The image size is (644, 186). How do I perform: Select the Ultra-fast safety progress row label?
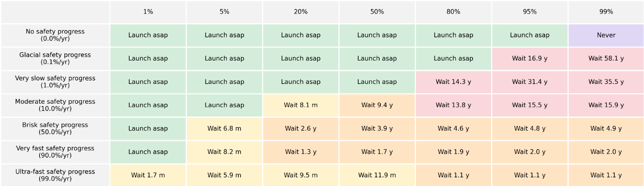point(55,175)
